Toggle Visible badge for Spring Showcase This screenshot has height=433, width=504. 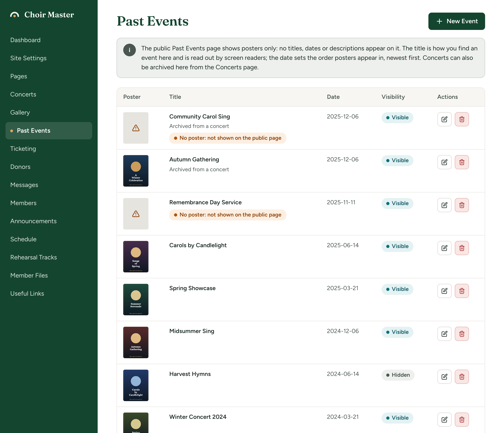point(397,289)
